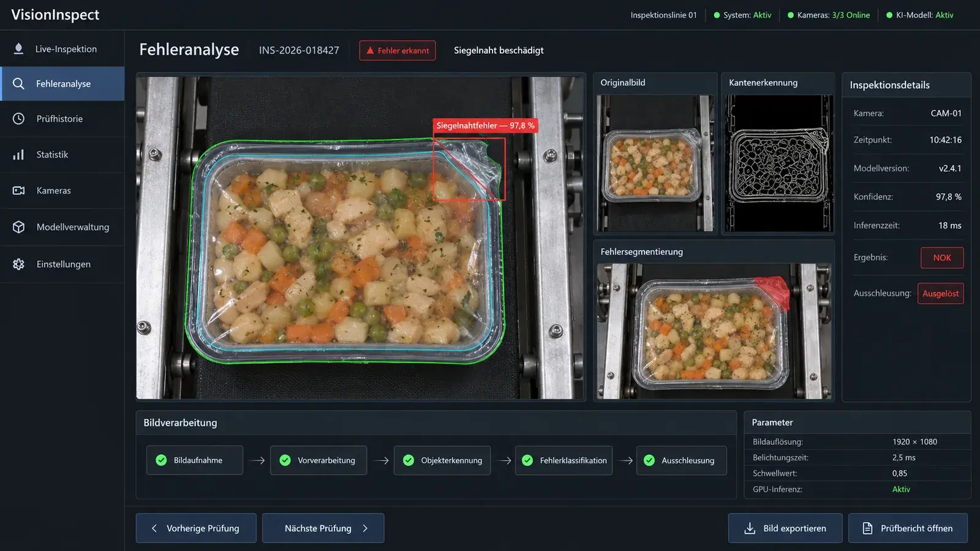
Task: Select Prüfhistorie in the sidebar
Action: pos(62,119)
